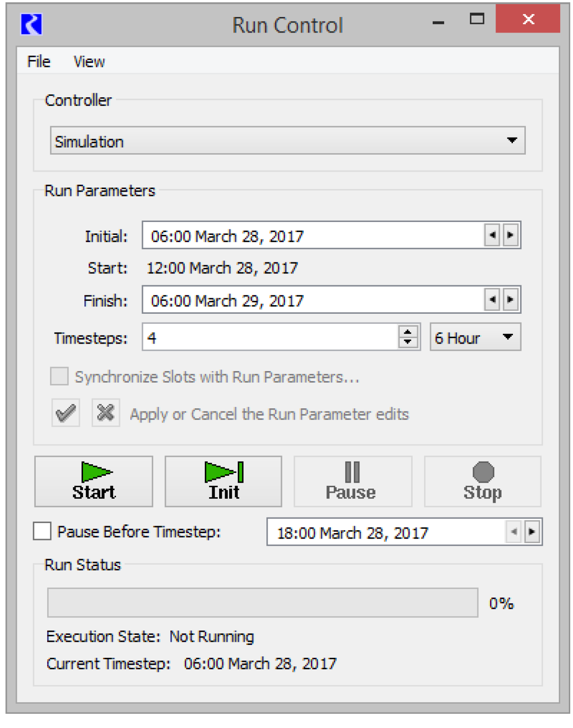Click into the Timesteps number field
573x728 pixels.
[x=270, y=337]
